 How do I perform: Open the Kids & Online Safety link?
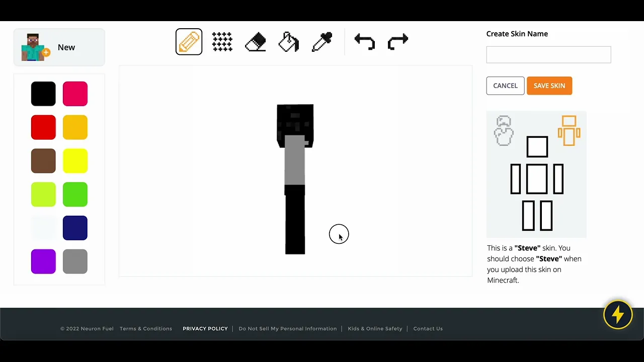pos(375,329)
